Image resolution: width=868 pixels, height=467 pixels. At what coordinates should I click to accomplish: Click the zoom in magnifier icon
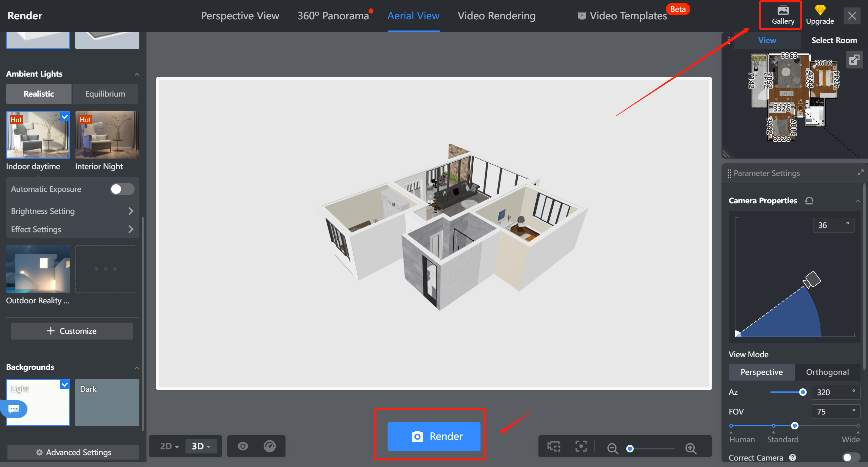691,448
